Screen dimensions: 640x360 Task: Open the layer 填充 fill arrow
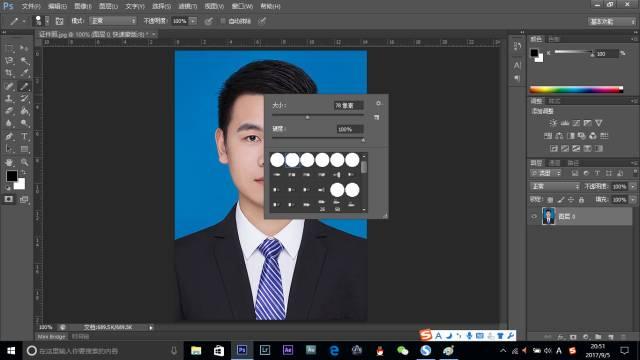633,200
